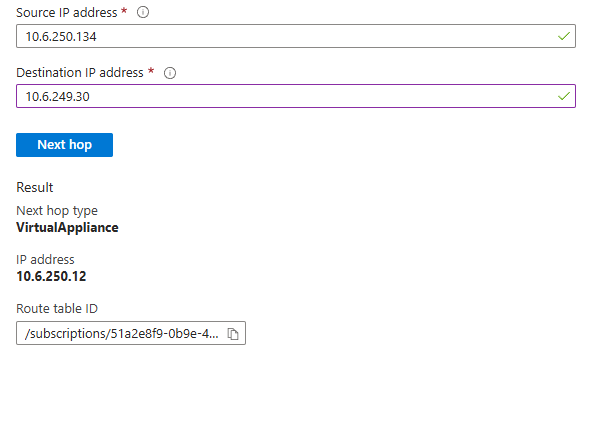Click the green checkmark in the Destination IP field
598x426 pixels.
pos(564,96)
